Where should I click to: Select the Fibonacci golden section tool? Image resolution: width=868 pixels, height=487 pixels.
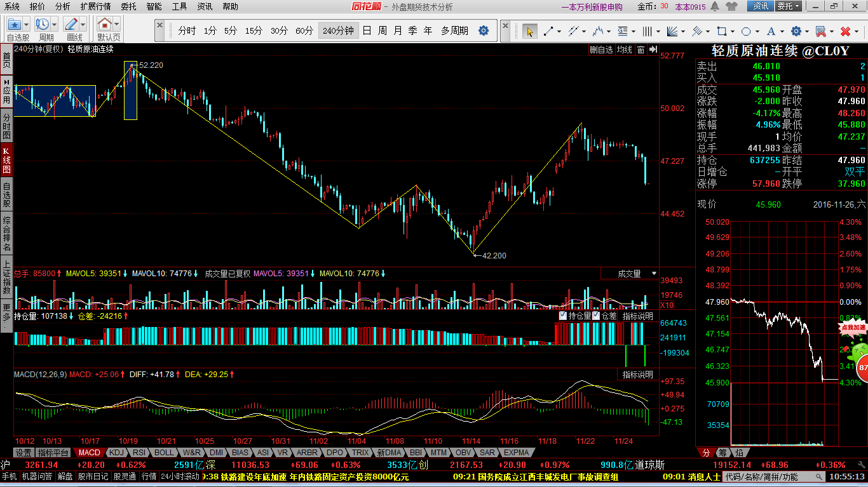tap(622, 31)
